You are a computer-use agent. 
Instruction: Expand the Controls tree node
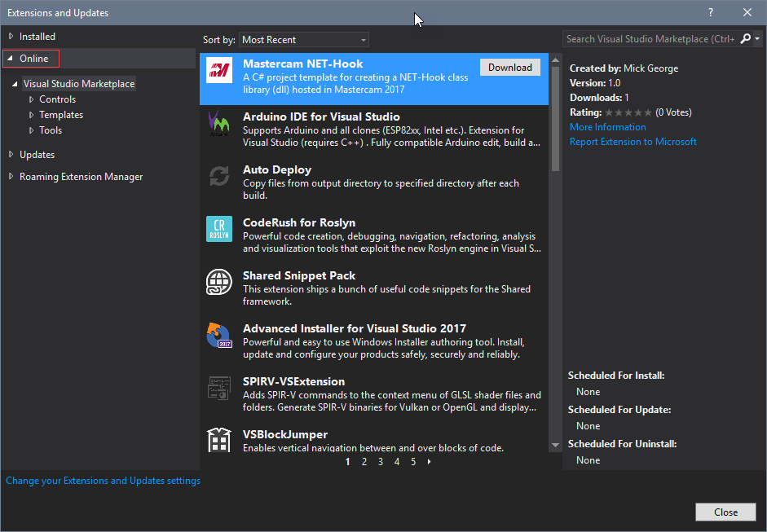32,99
